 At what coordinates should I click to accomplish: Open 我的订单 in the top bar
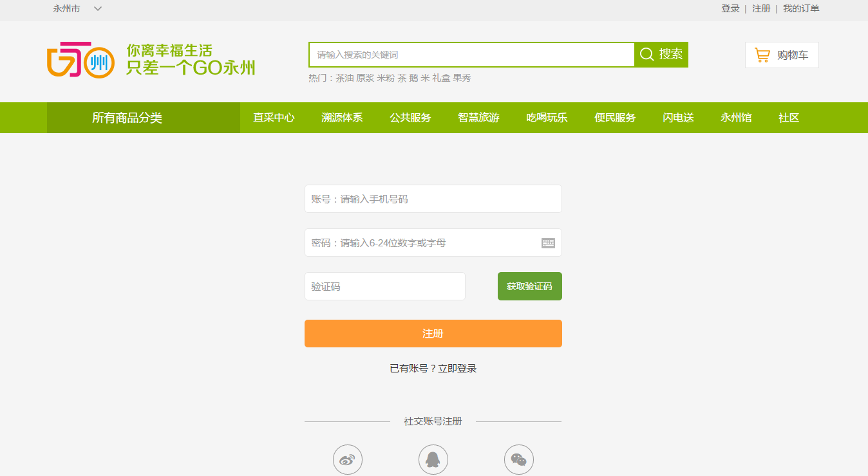coord(801,9)
